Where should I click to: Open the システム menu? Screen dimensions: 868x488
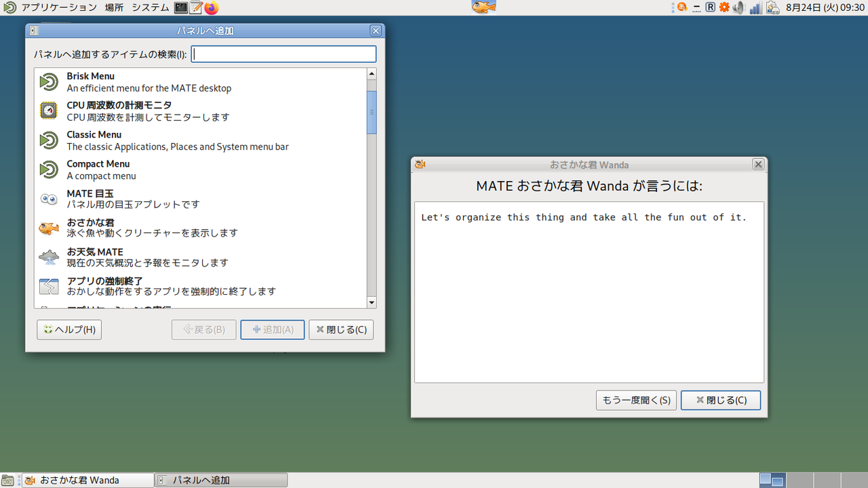coord(150,7)
